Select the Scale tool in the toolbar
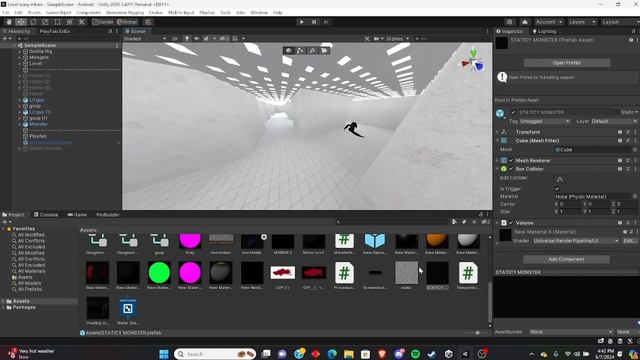Screen dimensions: 640x360 (45, 22)
